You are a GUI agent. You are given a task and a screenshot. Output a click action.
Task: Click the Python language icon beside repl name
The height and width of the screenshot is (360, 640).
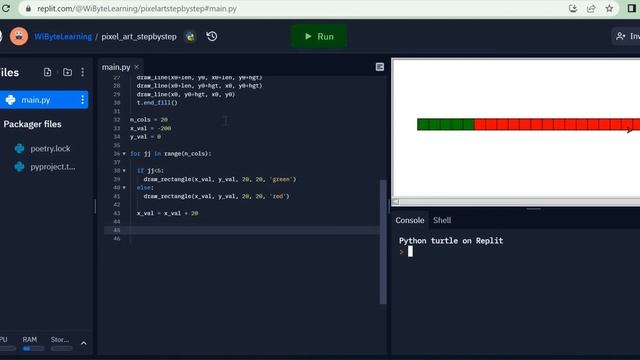click(190, 36)
